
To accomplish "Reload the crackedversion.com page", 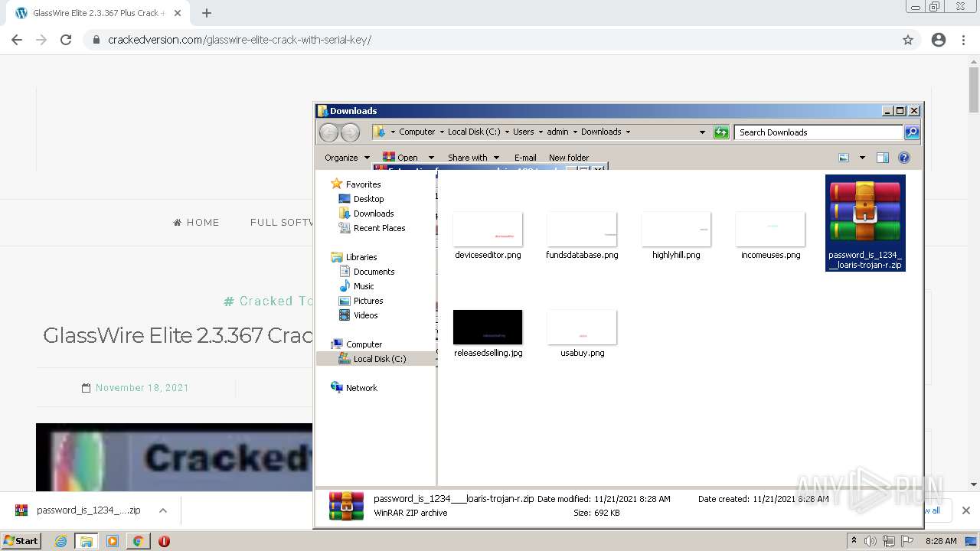I will pos(66,40).
